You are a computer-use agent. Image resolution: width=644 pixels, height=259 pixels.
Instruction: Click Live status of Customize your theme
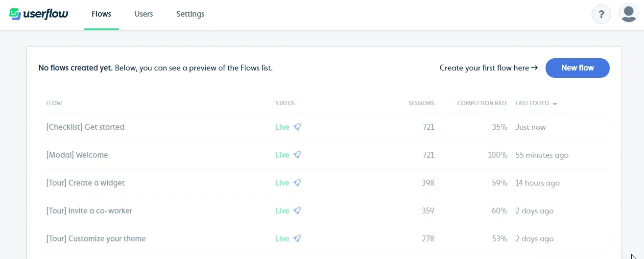click(282, 238)
